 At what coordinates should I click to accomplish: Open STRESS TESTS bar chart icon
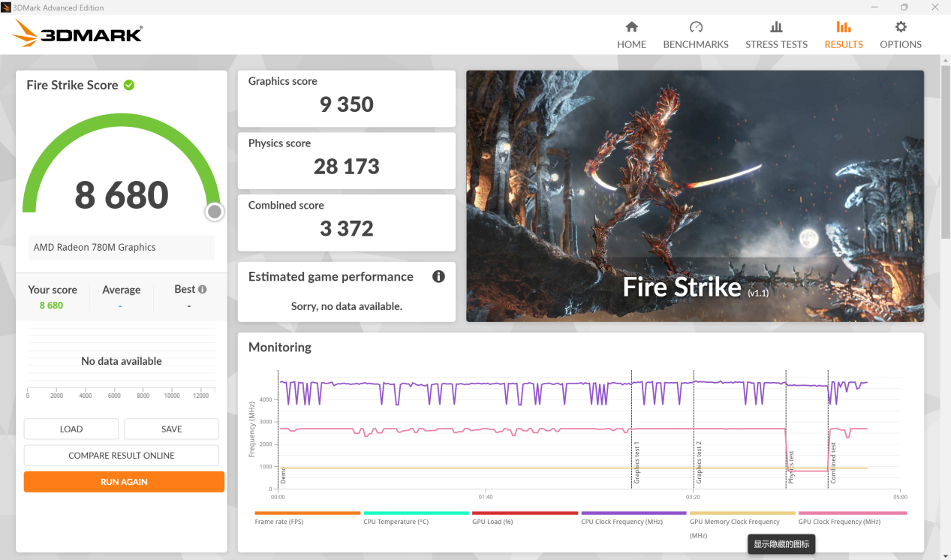(x=776, y=27)
